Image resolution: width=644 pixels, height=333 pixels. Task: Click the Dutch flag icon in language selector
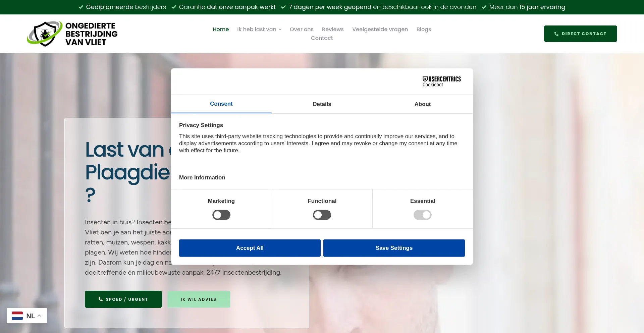click(x=17, y=316)
